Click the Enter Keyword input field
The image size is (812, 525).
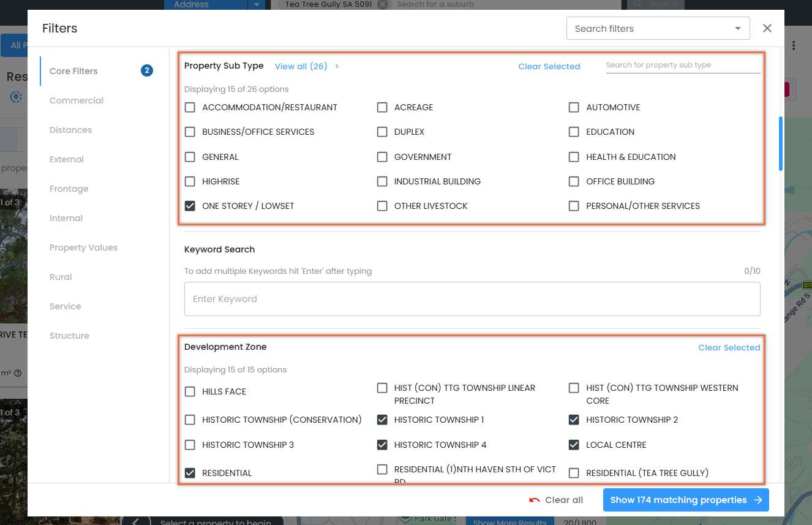[472, 299]
